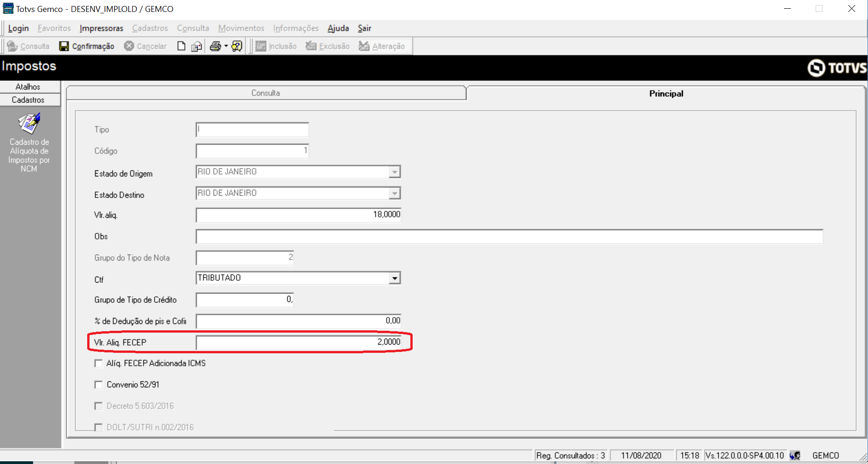Click the Atalhos sidebar button
Viewport: 868px width, 464px height.
(30, 87)
